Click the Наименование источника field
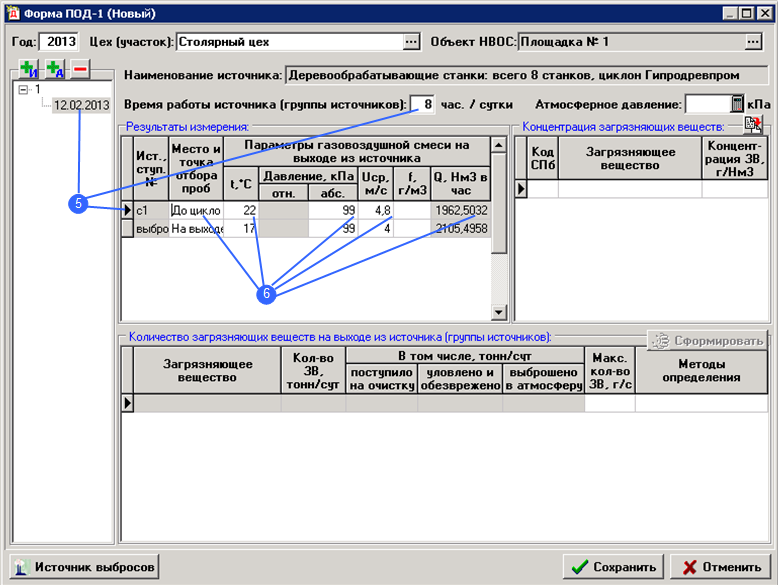The width and height of the screenshot is (778, 585). click(526, 75)
